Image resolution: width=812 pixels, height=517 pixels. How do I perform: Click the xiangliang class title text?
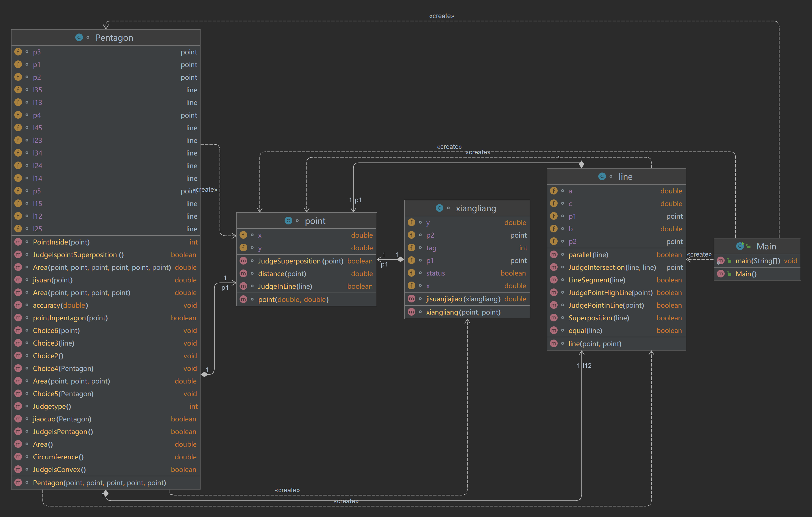(x=476, y=208)
